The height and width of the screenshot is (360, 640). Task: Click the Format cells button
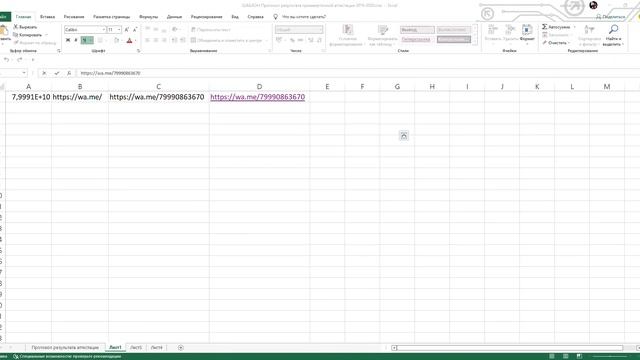[527, 33]
